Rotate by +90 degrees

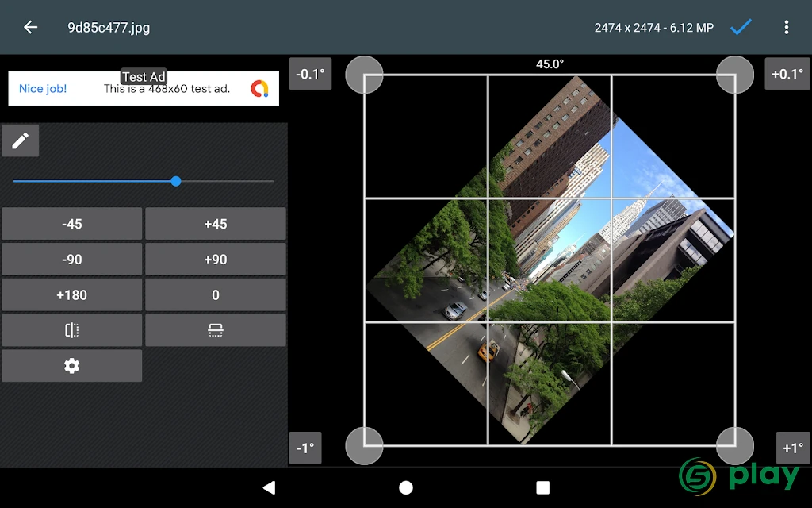pyautogui.click(x=216, y=260)
